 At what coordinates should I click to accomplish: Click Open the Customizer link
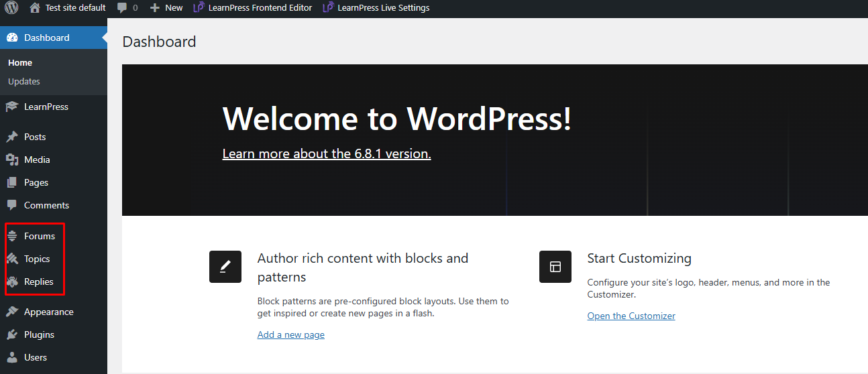(631, 316)
